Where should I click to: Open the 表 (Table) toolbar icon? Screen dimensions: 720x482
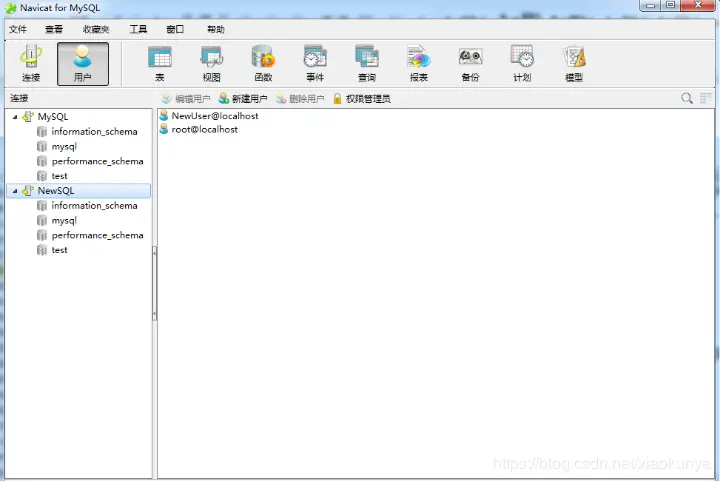coord(159,63)
